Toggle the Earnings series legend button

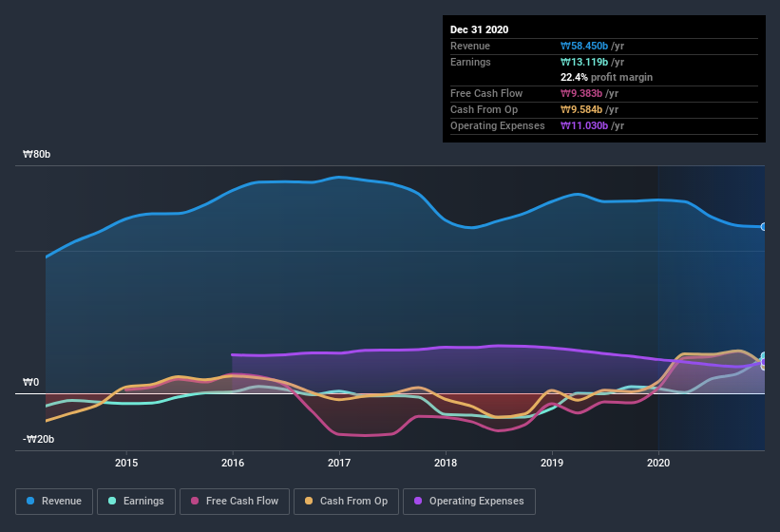pyautogui.click(x=136, y=502)
